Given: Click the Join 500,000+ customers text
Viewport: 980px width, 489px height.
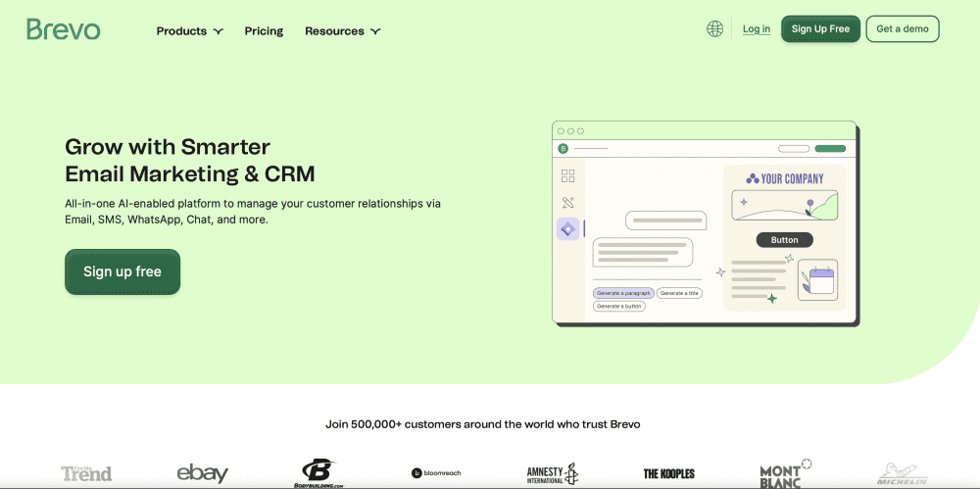Looking at the screenshot, I should tap(482, 424).
